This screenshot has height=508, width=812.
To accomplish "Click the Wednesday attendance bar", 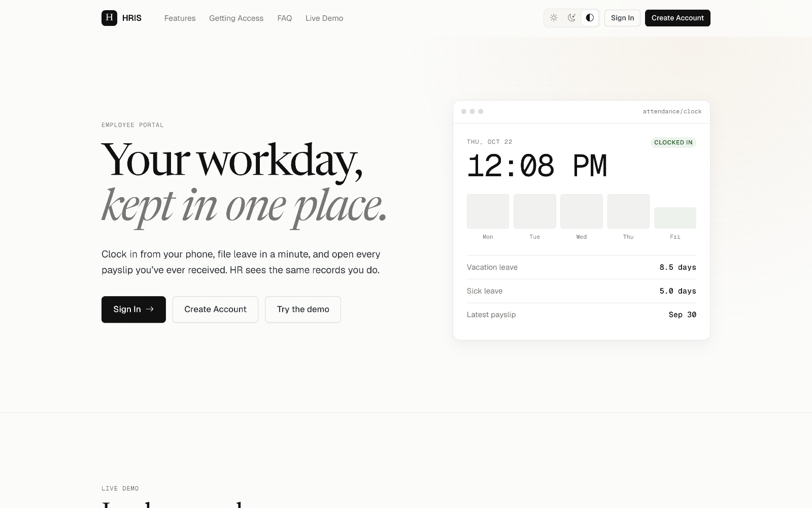I will [582, 211].
